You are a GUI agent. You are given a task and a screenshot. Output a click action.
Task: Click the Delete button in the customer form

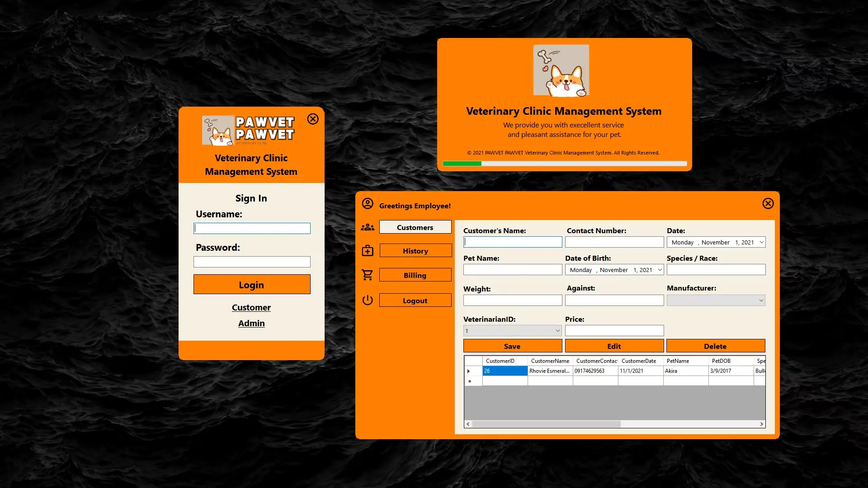pos(715,346)
